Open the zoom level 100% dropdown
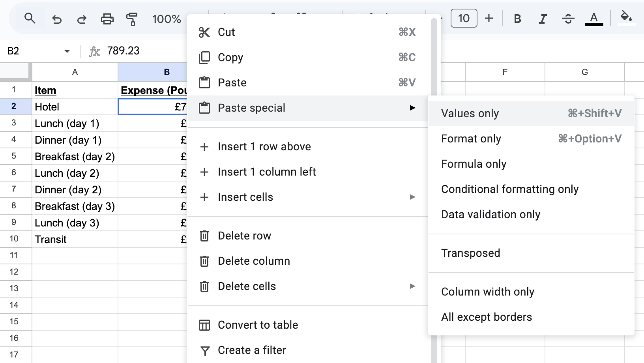 coord(167,19)
